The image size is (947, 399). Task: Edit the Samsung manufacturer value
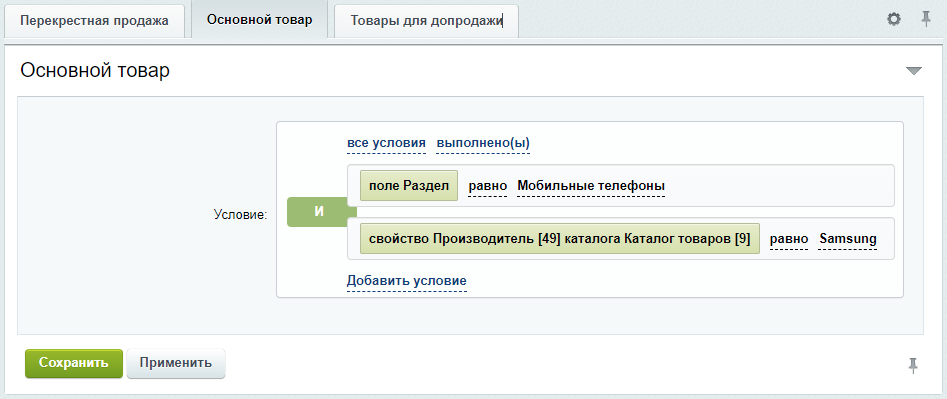pyautogui.click(x=848, y=238)
